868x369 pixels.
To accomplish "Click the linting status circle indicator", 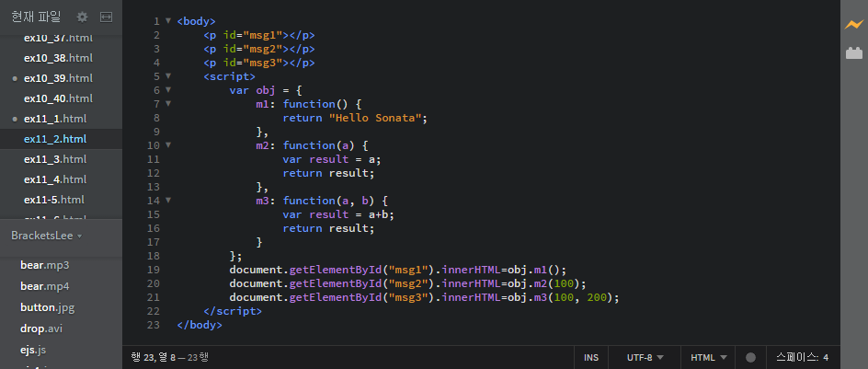I will click(750, 357).
